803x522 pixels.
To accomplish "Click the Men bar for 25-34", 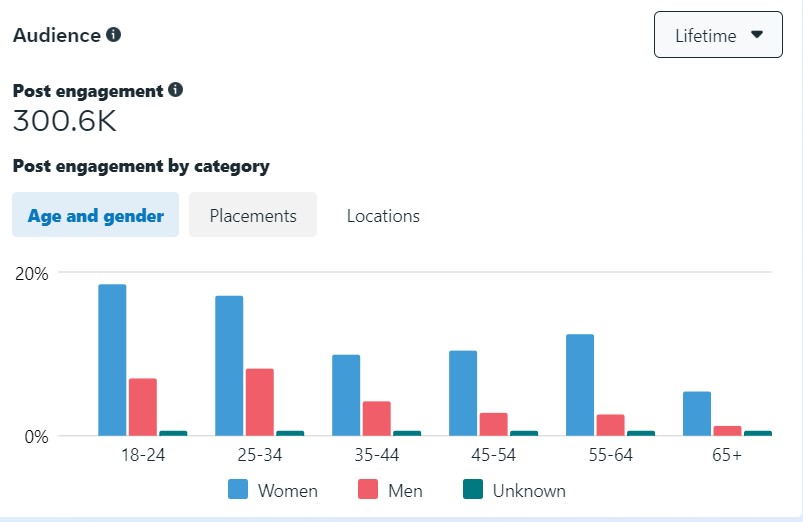I will pos(259,402).
